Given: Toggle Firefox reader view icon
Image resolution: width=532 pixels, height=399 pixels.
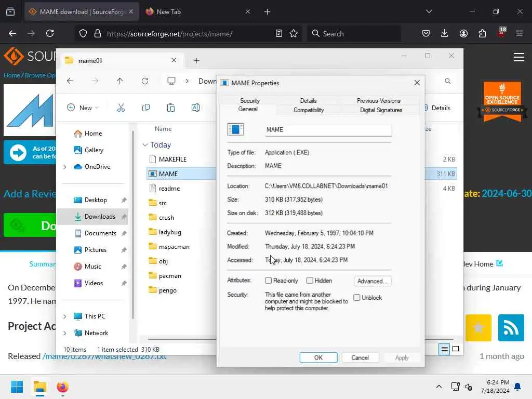Looking at the screenshot, I should click(279, 33).
